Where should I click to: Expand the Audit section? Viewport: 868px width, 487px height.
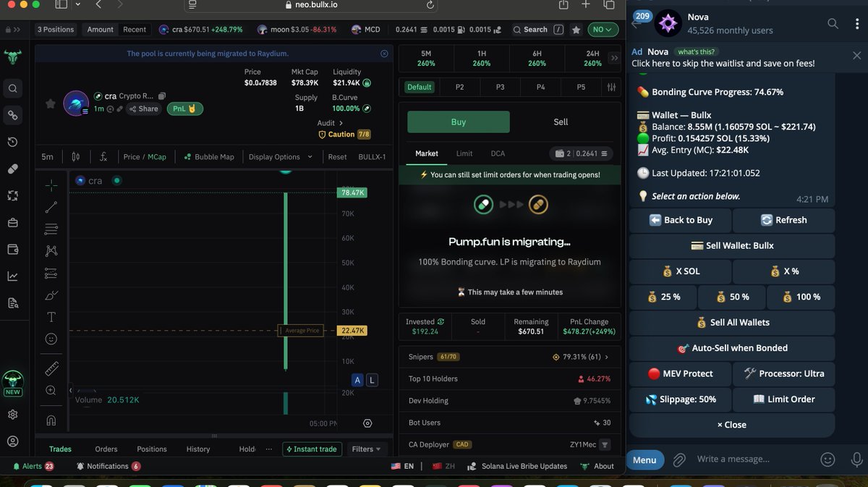point(330,123)
